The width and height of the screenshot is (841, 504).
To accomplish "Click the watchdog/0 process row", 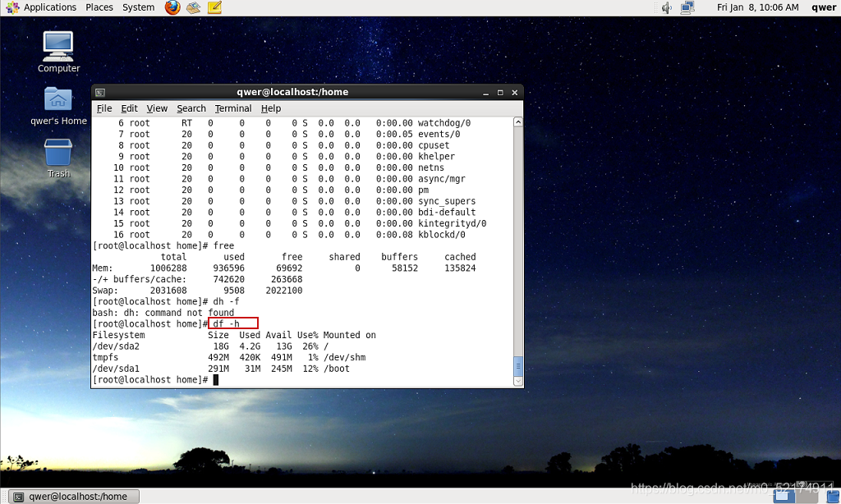I will [x=295, y=123].
